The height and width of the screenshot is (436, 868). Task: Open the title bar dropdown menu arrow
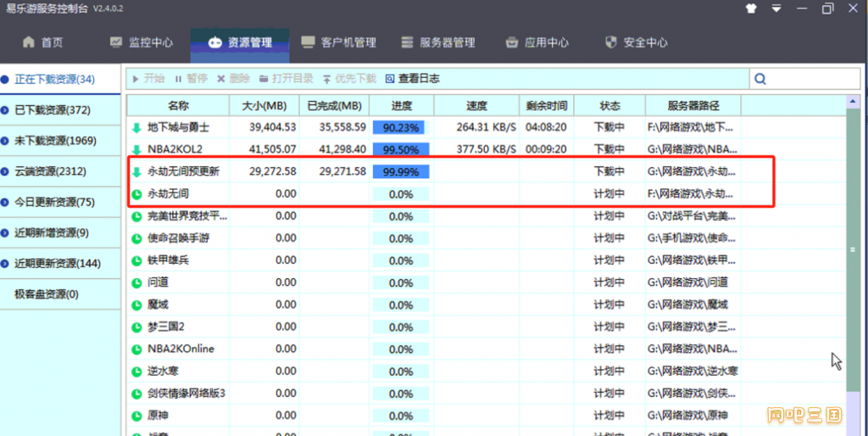point(776,8)
